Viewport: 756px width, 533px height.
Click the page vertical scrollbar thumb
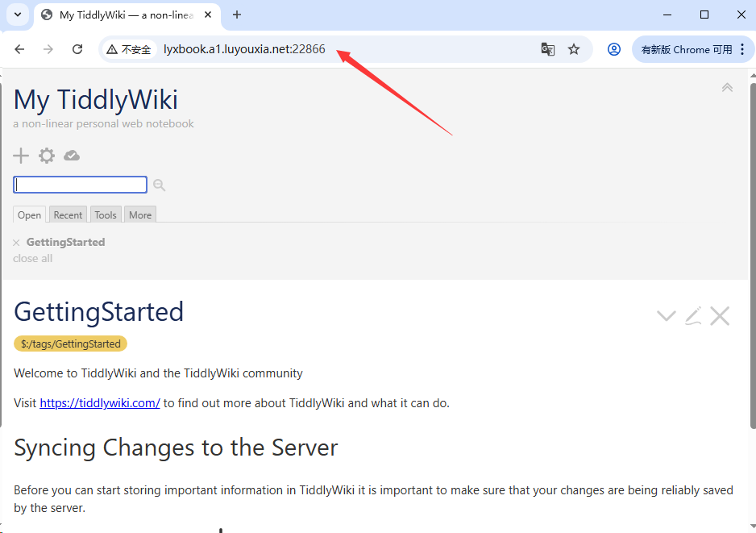click(753, 256)
